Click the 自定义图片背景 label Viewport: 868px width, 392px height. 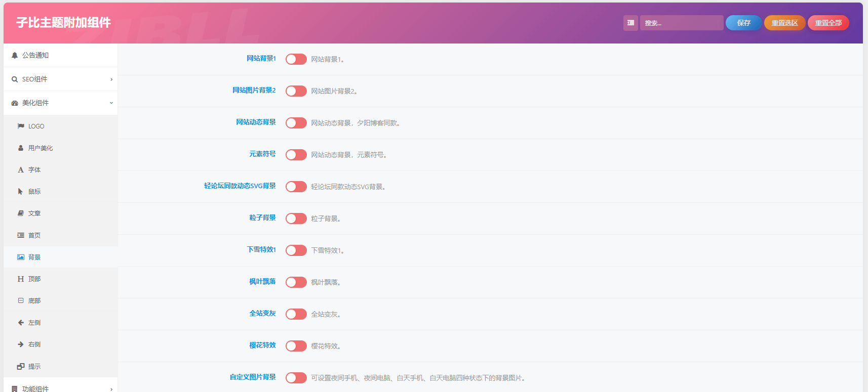(x=253, y=377)
